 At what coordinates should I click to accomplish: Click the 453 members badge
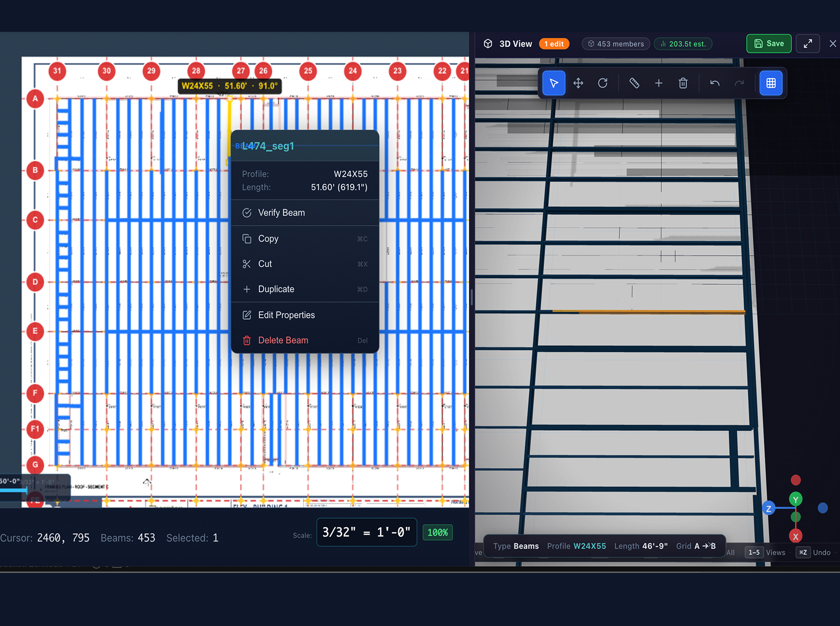[x=616, y=44]
